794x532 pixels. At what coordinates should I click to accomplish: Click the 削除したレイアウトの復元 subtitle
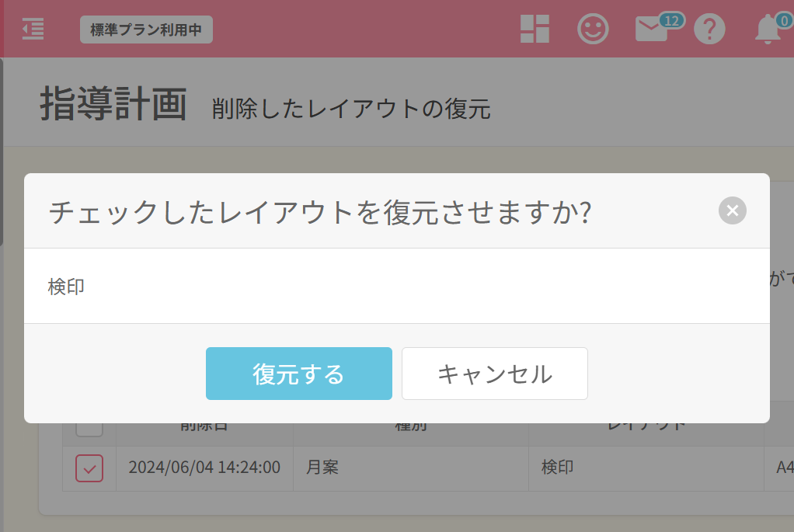tap(351, 109)
